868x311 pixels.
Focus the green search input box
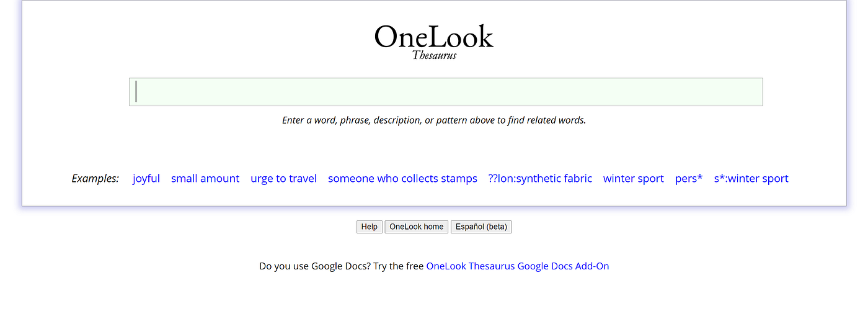click(446, 92)
